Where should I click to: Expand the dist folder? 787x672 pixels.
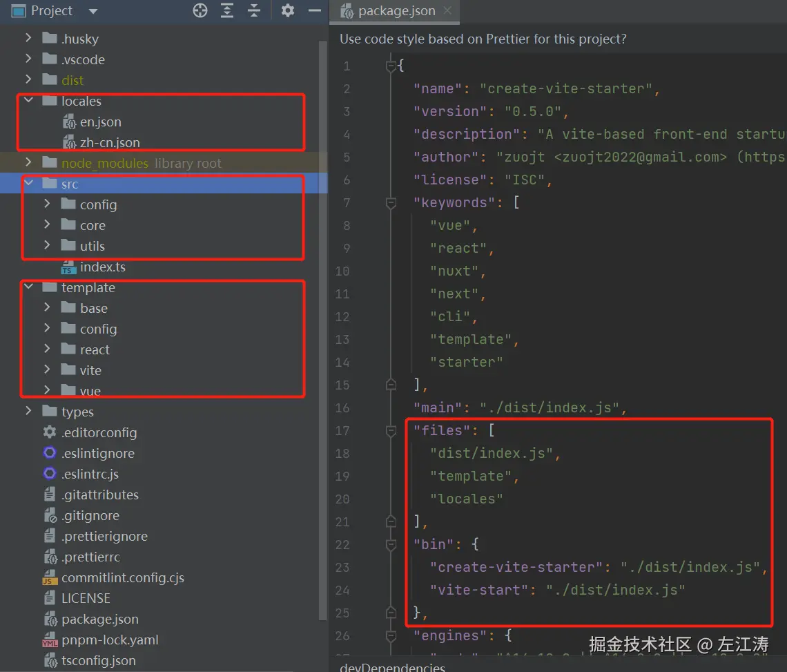(x=28, y=79)
